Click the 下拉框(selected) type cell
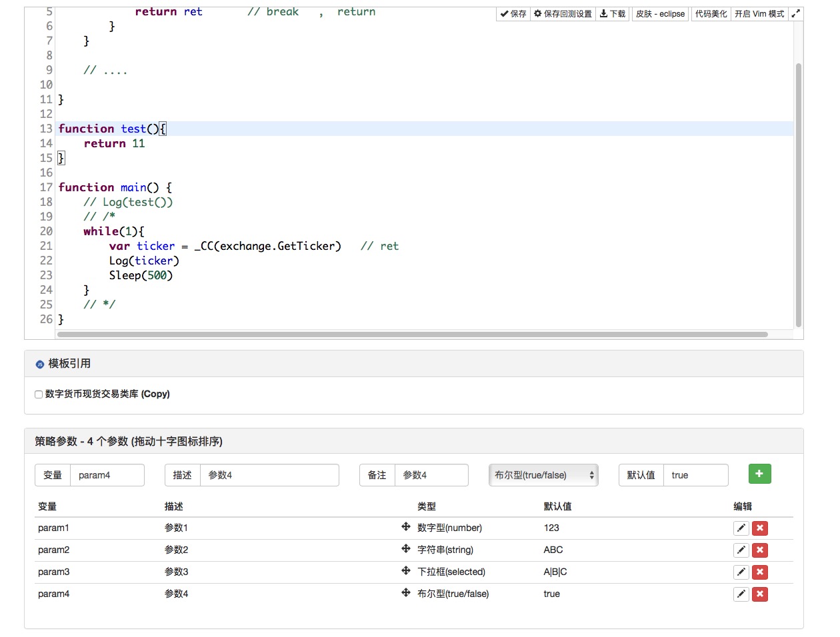Screen dimensions: 840x637 coord(451,572)
